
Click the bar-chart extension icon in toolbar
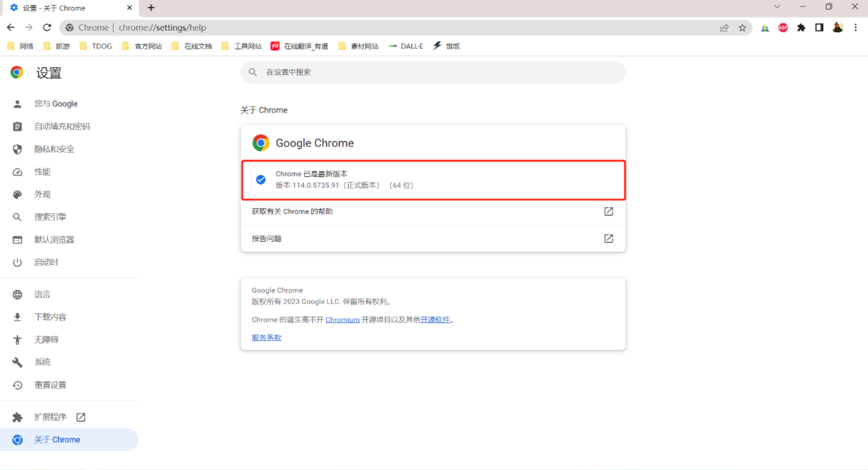(x=764, y=28)
